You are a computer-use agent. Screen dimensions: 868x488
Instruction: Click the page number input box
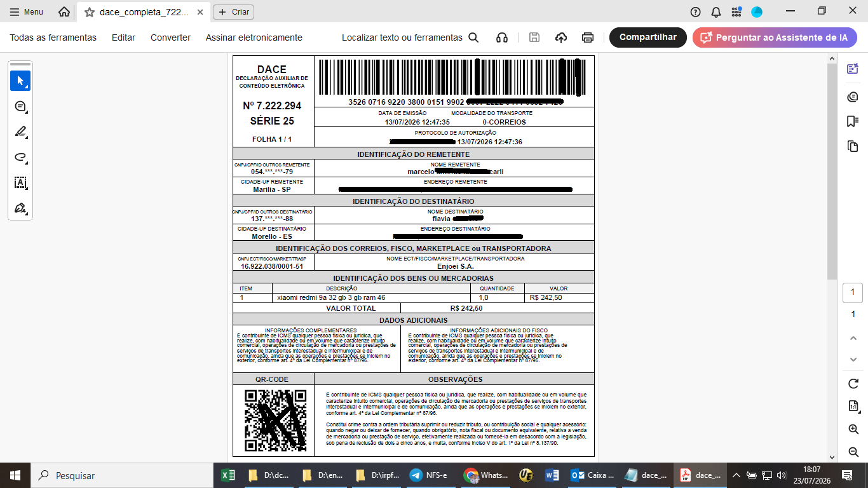(x=853, y=293)
